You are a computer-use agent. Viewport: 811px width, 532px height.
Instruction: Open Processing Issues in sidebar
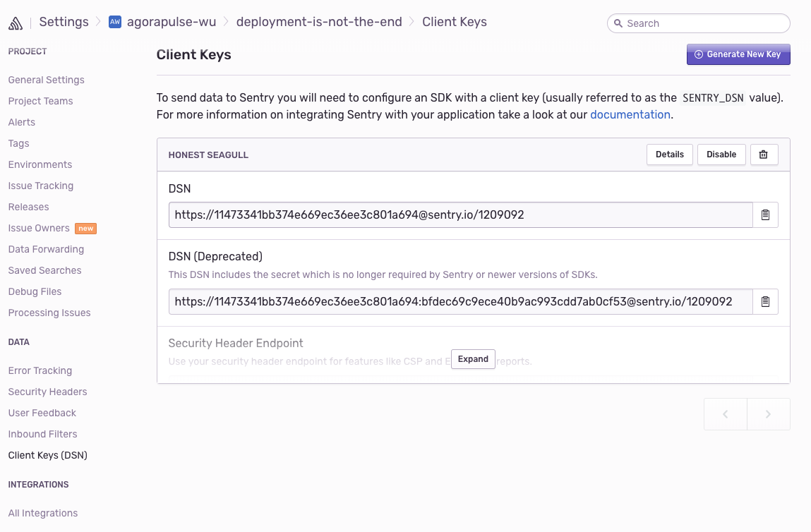(49, 313)
